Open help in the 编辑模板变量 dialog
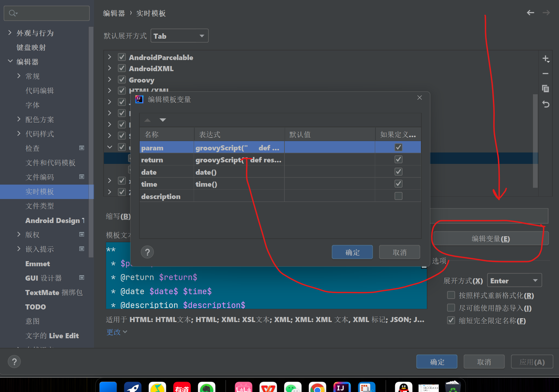559x392 pixels. [147, 252]
